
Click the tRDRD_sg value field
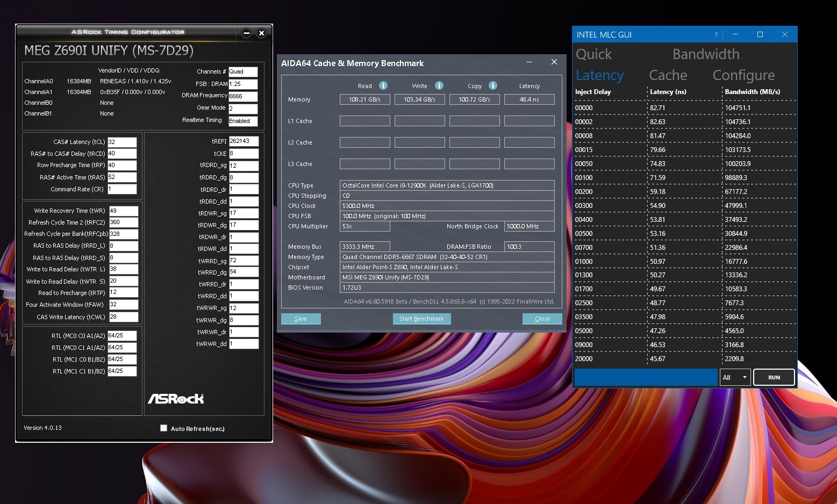click(244, 165)
